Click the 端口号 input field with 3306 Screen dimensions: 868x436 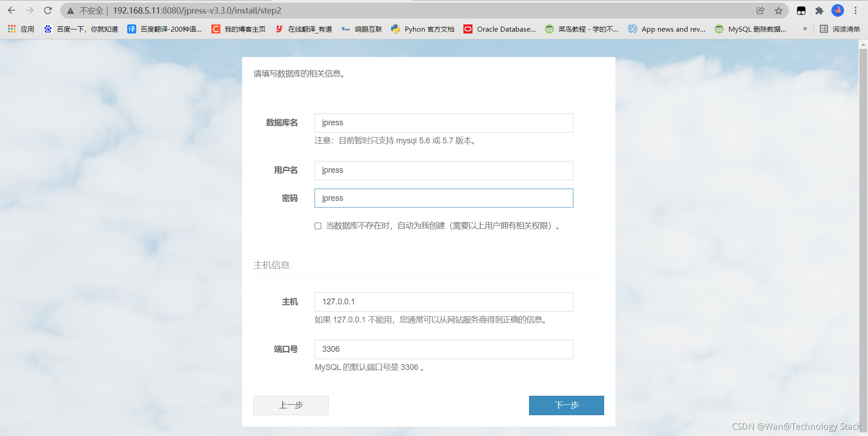[x=444, y=349]
